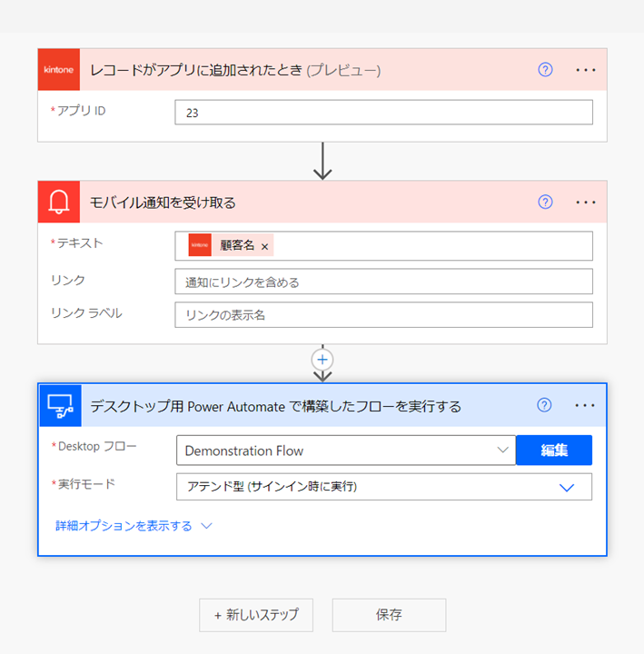The image size is (644, 654).
Task: Open more options for mobile notification step
Action: pos(586,203)
